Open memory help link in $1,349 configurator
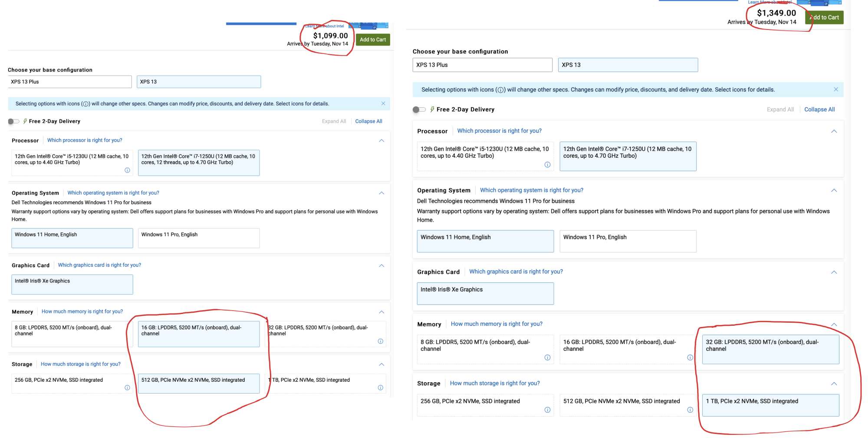868x440 pixels. coord(496,324)
